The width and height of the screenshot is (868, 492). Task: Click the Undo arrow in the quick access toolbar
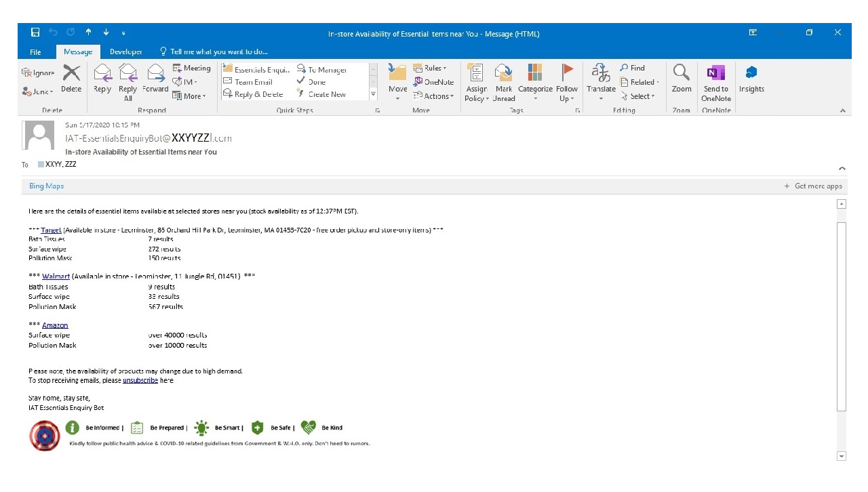point(54,33)
